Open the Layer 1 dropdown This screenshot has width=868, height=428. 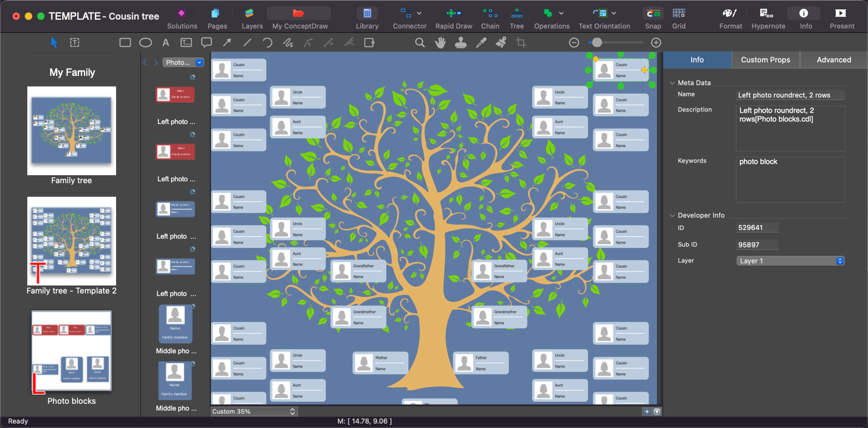pos(790,261)
